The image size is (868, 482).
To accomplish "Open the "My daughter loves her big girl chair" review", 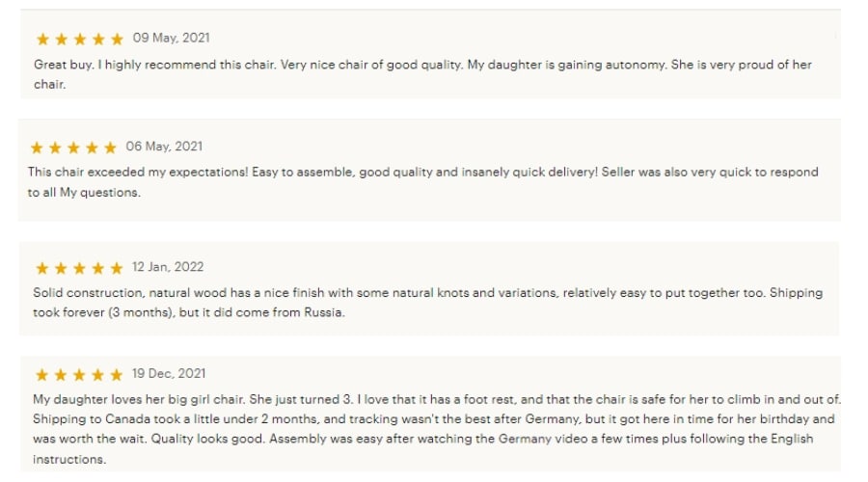I will point(434,429).
